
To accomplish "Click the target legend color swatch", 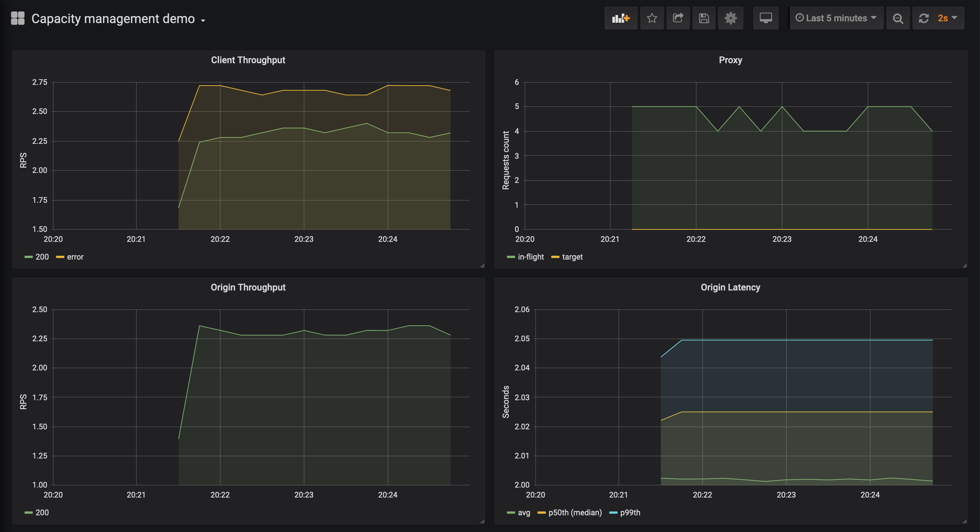I will [555, 257].
